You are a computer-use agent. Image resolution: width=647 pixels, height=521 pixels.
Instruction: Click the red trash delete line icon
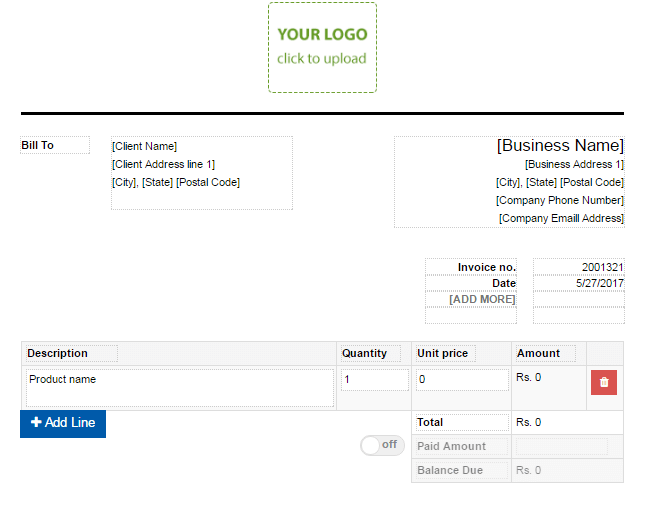point(604,382)
